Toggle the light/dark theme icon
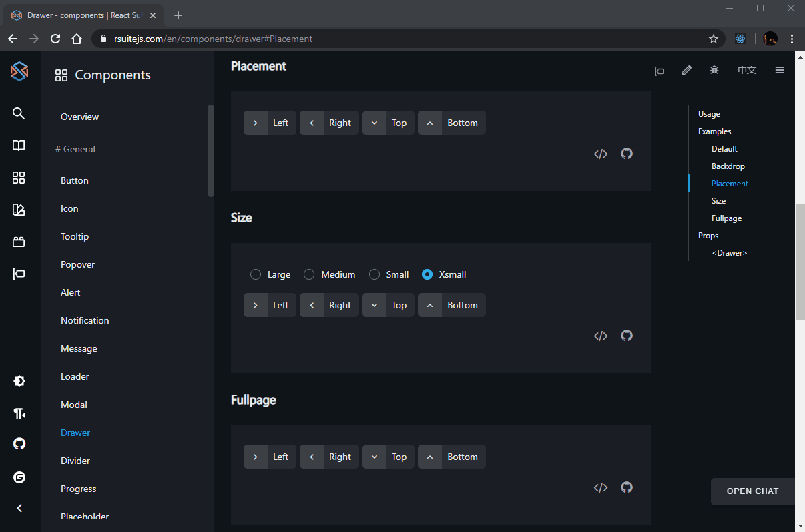The image size is (805, 532). [x=19, y=381]
